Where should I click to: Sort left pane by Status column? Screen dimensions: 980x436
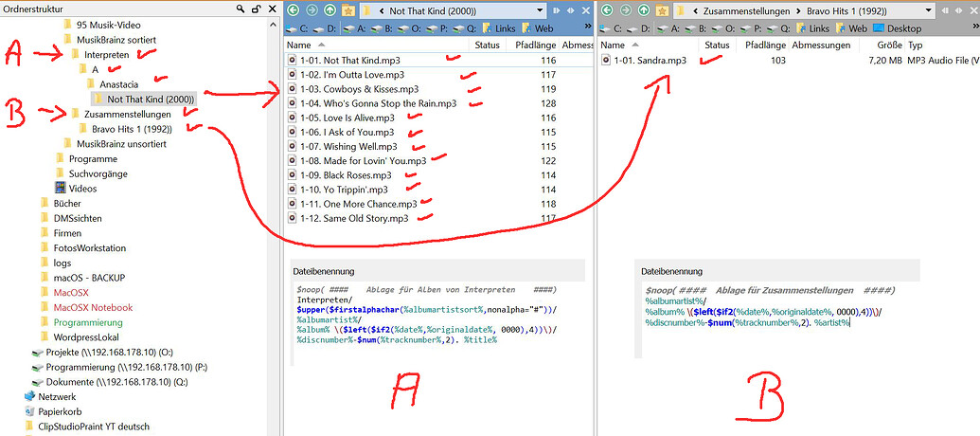pyautogui.click(x=488, y=45)
